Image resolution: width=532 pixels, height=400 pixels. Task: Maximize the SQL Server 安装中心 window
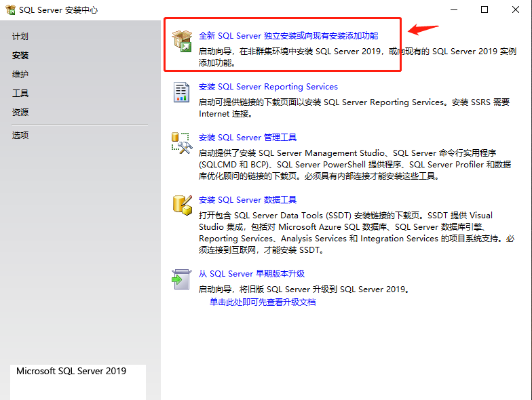484,9
